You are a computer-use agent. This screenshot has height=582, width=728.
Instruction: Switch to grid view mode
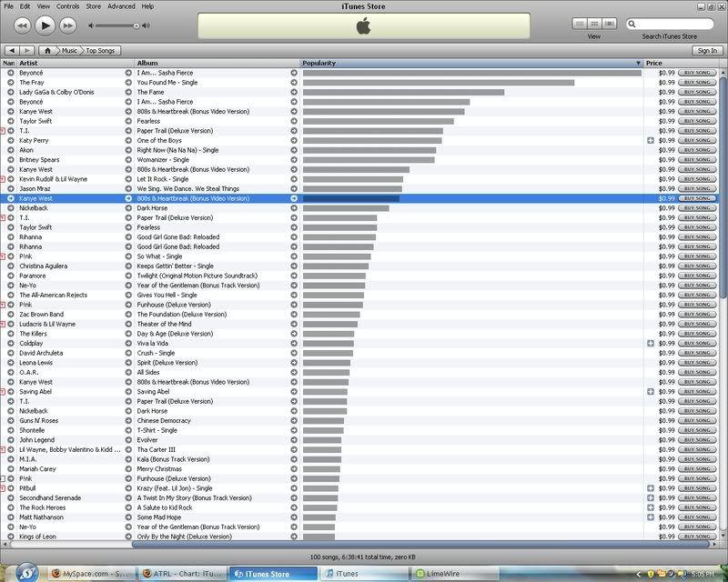coord(594,24)
